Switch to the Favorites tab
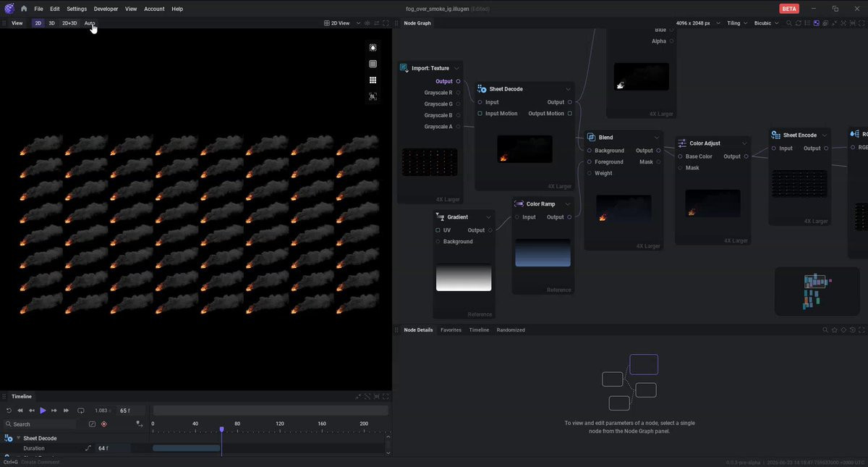This screenshot has height=467, width=868. 451,330
